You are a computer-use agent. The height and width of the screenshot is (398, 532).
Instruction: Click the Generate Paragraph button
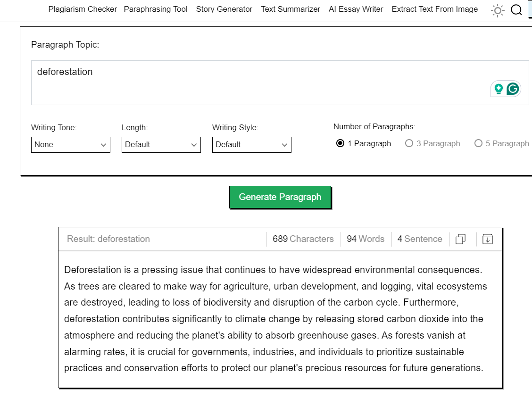coord(280,197)
